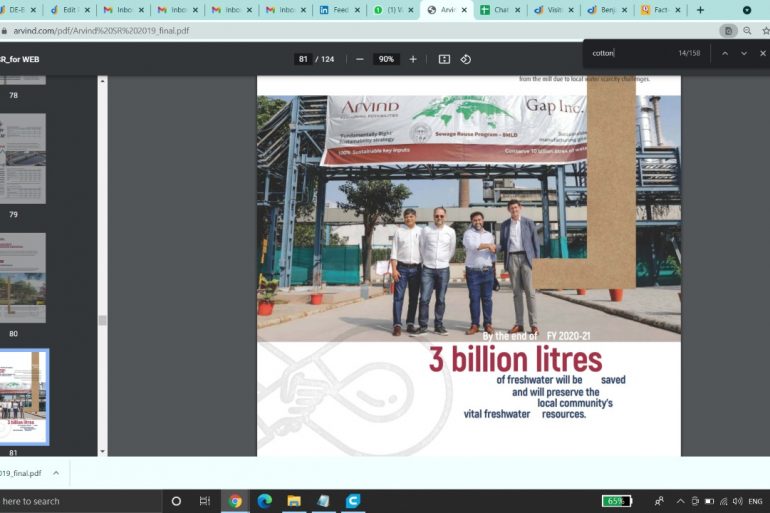The height and width of the screenshot is (513, 770).
Task: Click the '3 billion litres' heading in PDF
Action: [x=516, y=359]
